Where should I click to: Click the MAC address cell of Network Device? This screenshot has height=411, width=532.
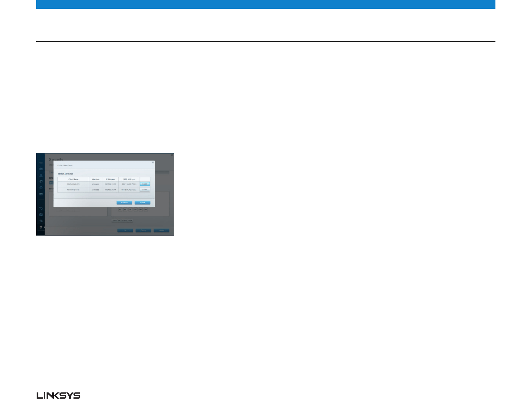click(x=129, y=190)
